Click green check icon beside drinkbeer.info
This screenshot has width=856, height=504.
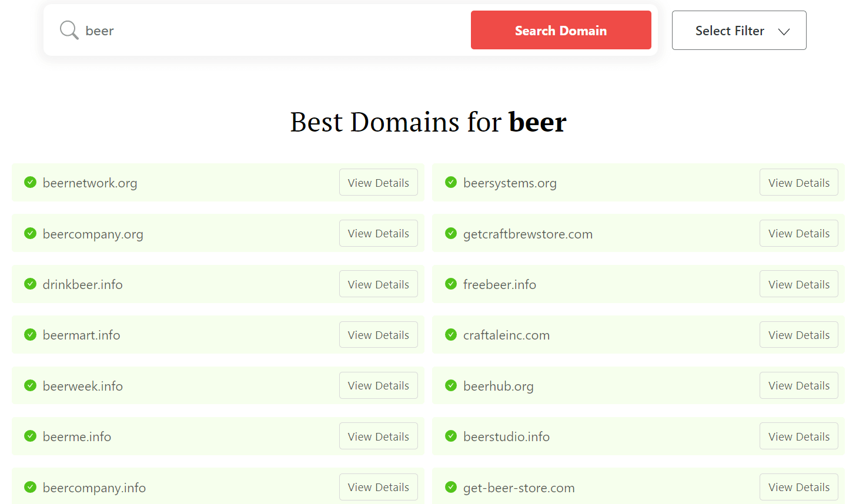31,284
